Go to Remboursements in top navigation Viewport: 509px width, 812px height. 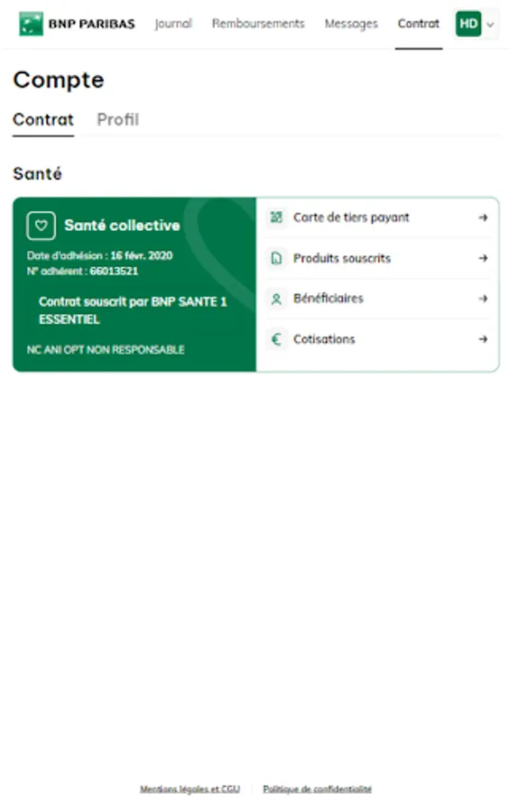coord(258,23)
